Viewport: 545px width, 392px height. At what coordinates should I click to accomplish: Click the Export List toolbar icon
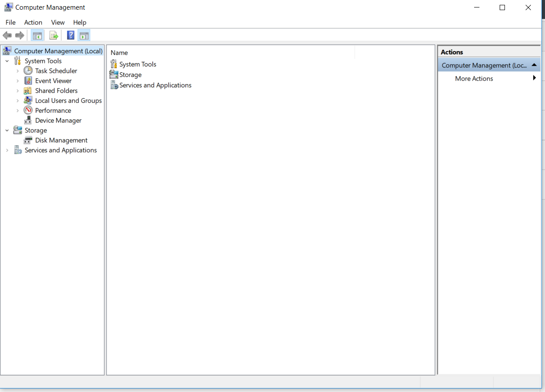point(54,35)
